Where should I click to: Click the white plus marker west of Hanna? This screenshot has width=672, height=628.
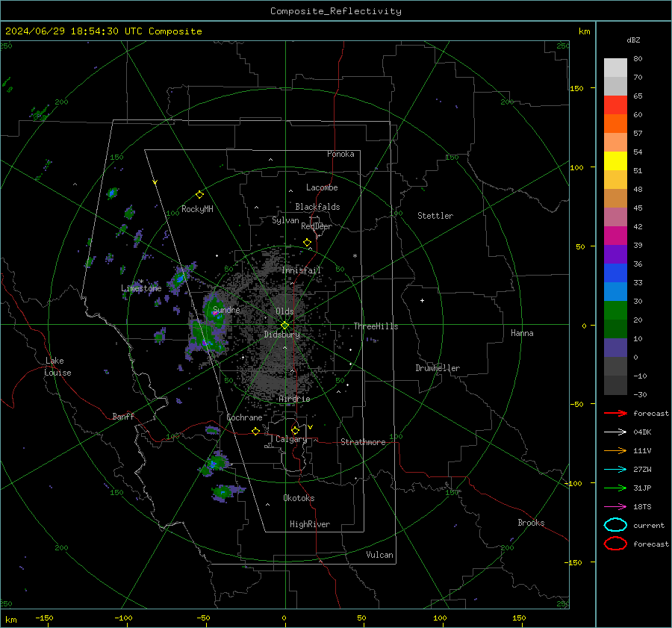tap(422, 300)
